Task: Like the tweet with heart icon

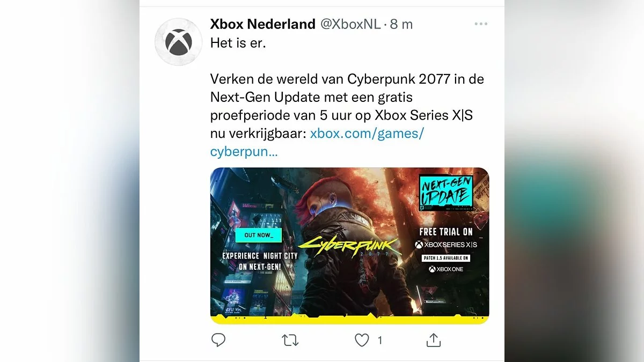Action: [362, 340]
